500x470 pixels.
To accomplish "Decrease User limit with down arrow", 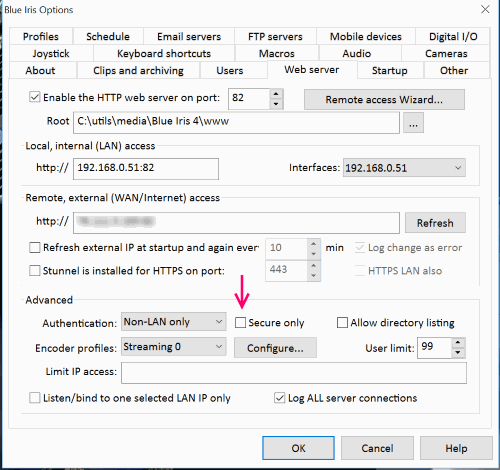I will (458, 353).
